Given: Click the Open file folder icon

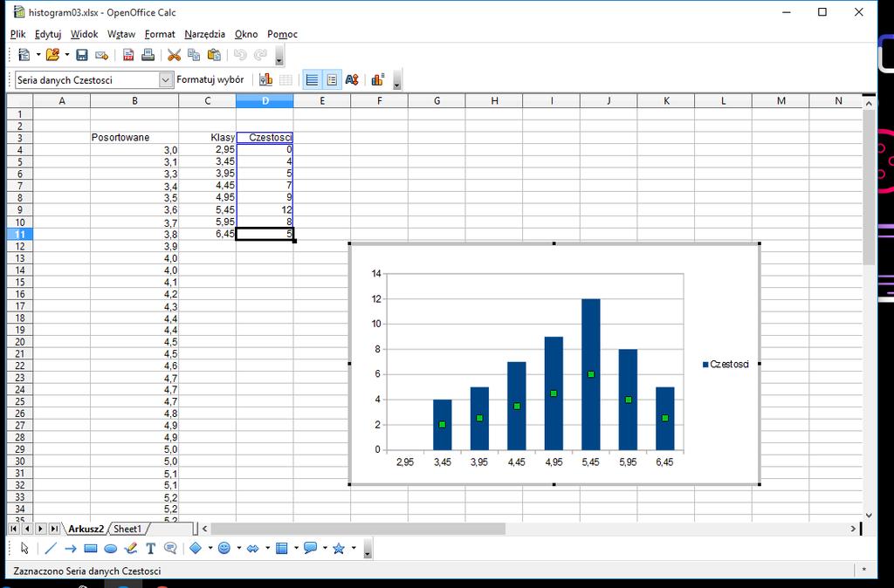Looking at the screenshot, I should (x=52, y=55).
